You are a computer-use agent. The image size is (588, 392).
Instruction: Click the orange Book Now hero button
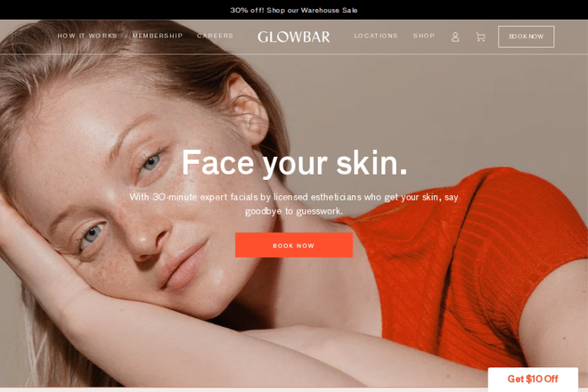coord(294,245)
